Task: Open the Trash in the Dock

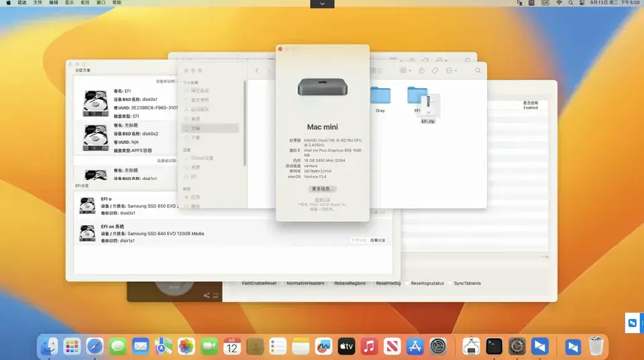Action: coord(596,347)
